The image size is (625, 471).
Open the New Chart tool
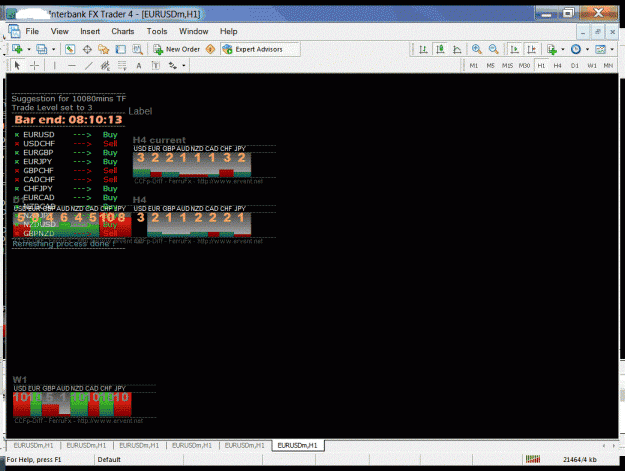(x=17, y=49)
